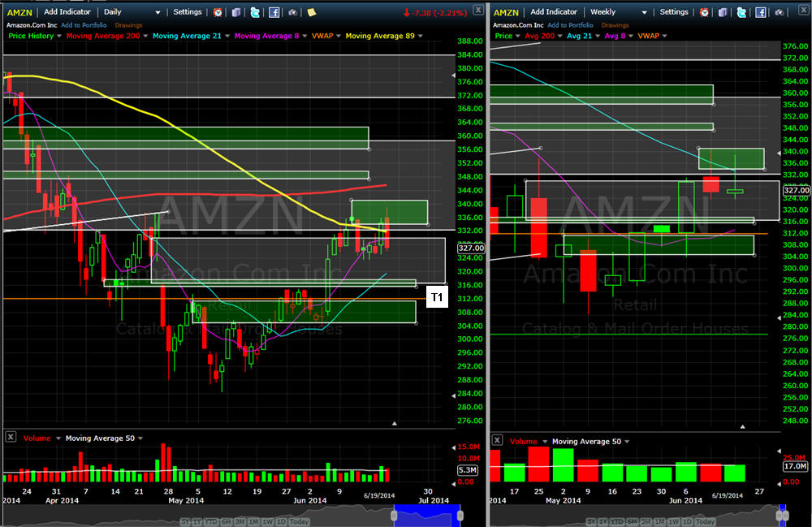Click the T1 label box on Daily chart

[437, 297]
